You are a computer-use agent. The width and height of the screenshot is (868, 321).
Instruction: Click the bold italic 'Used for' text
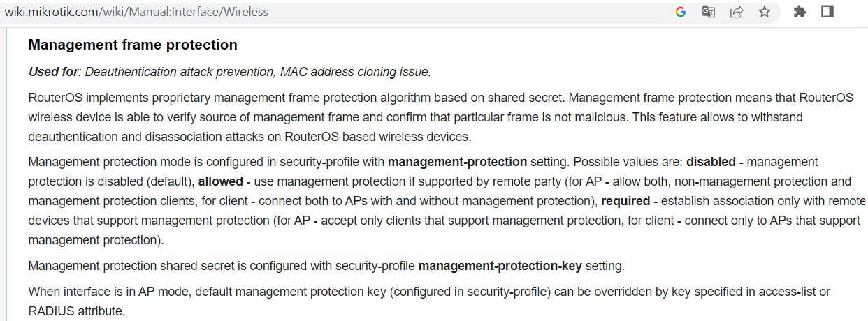pyautogui.click(x=53, y=72)
